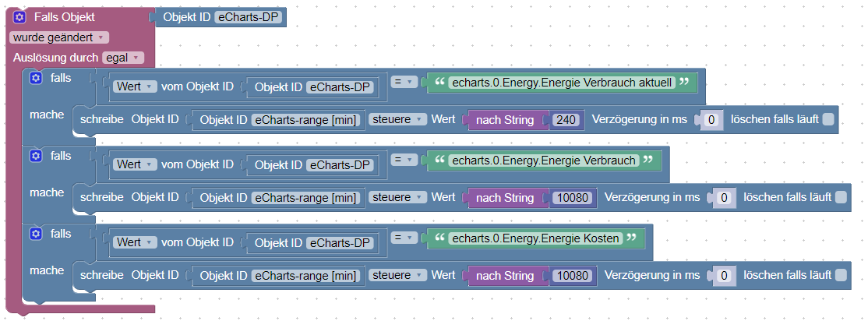Open Wert dropdown in the 'Energie Kosten' condition
The image size is (868, 321).
point(136,243)
